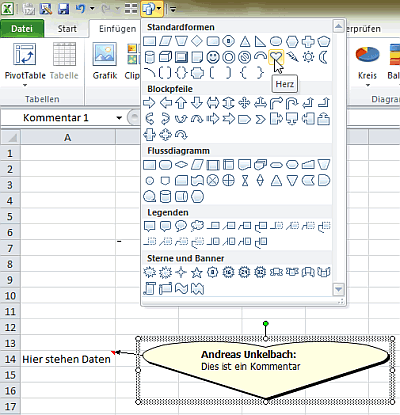Expand the PivotTable dropdown arrow

pyautogui.click(x=25, y=85)
